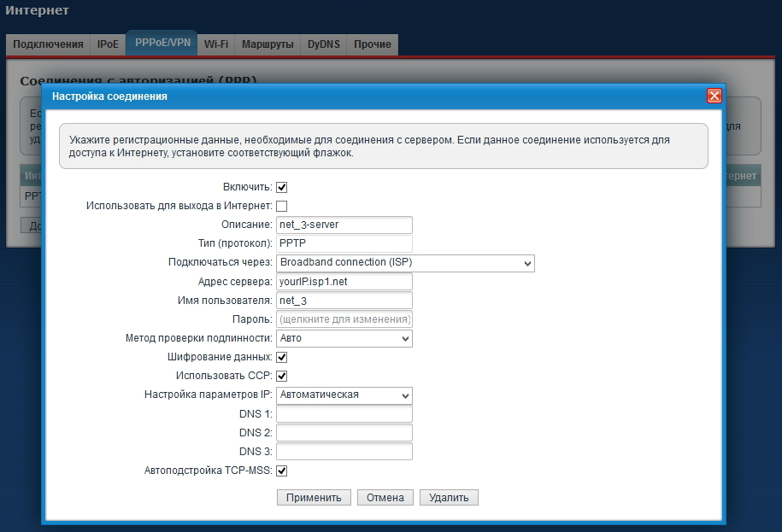Viewport: 782px width, 532px height.
Task: Toggle Использовать CCP checkbox
Action: [281, 376]
